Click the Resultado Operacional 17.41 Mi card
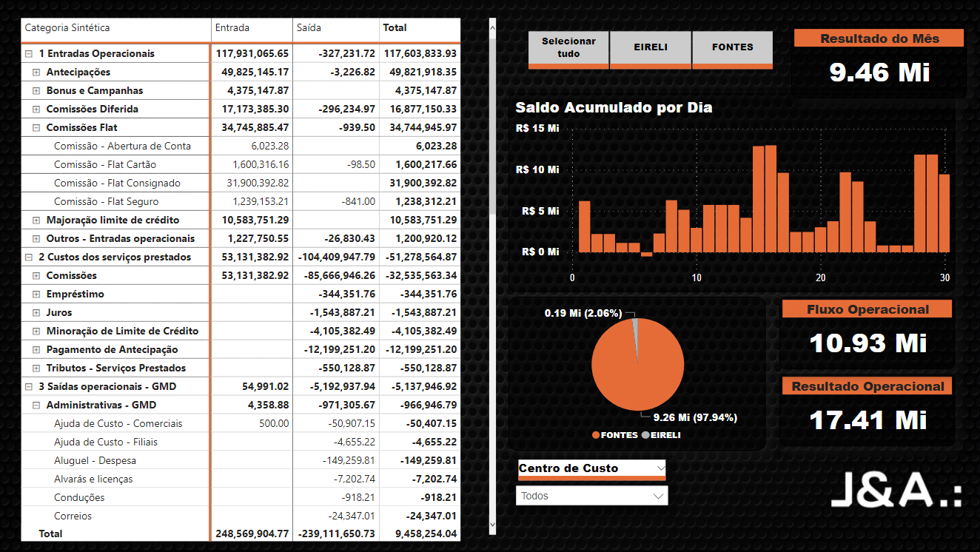 (x=867, y=411)
